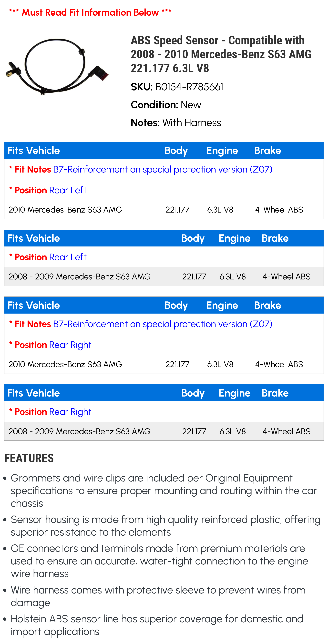Select the ABS Speed Sensor product title
The width and height of the screenshot is (328, 644).
[221, 54]
